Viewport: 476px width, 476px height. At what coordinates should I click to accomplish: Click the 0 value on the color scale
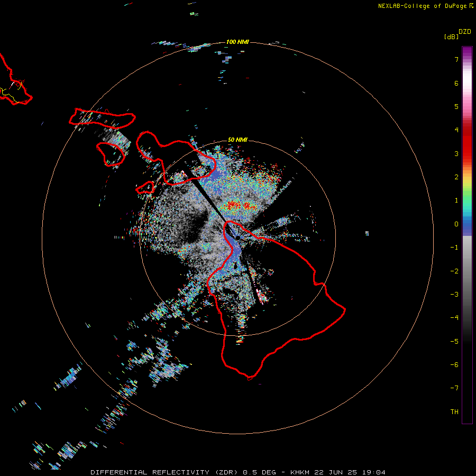456,224
